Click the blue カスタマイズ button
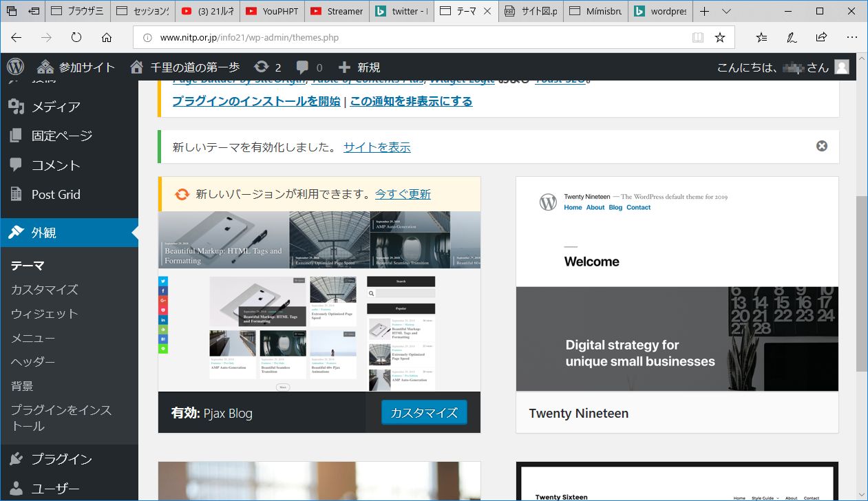Viewport: 868px width, 501px height. tap(424, 413)
